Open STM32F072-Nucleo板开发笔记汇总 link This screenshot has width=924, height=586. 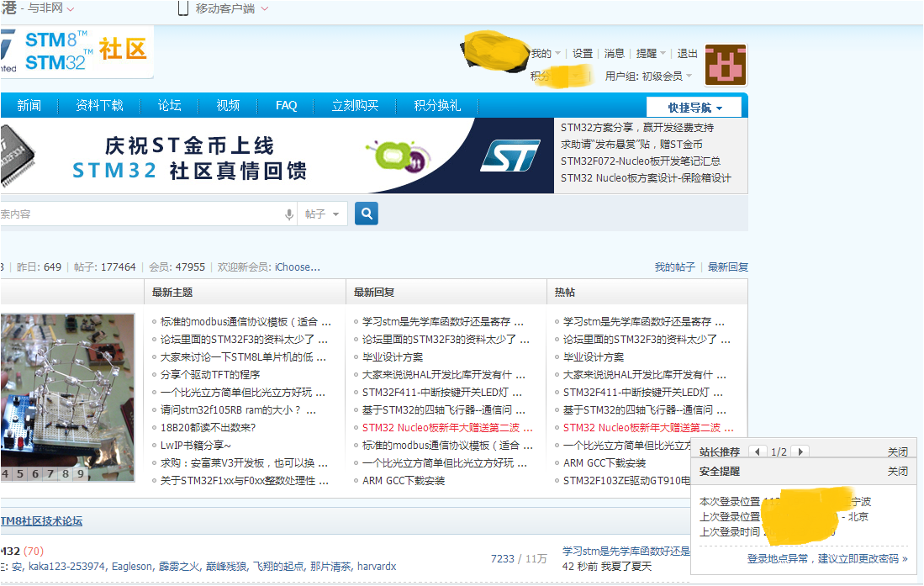[x=640, y=161]
